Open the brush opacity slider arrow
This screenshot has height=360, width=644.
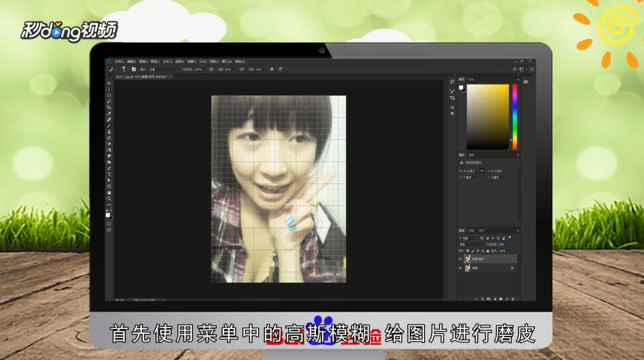coord(205,69)
